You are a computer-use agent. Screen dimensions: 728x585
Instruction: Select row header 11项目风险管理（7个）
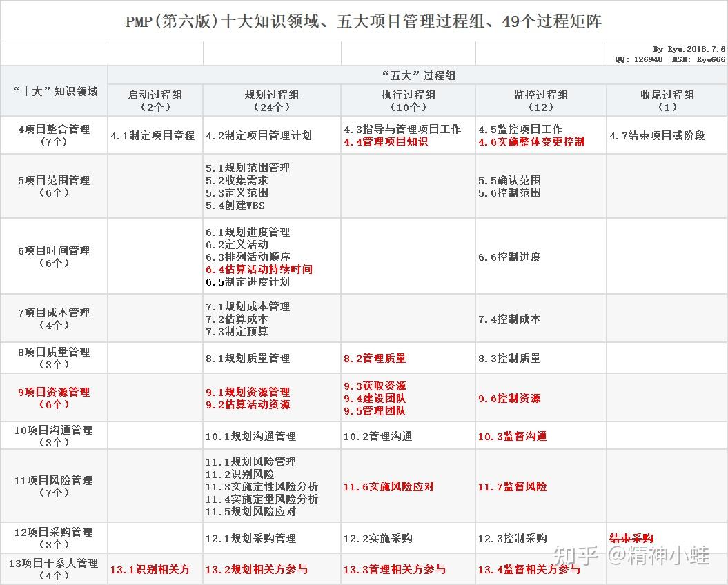click(x=54, y=486)
